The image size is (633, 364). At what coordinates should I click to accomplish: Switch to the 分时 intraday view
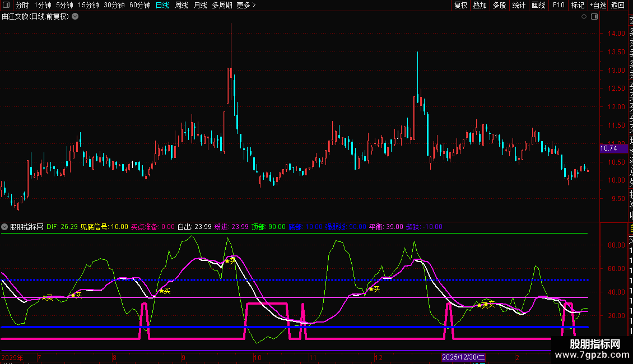[22, 6]
